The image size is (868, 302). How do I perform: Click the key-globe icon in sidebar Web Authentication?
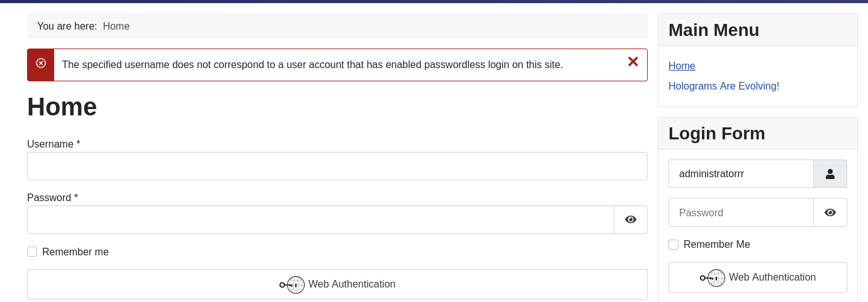tap(713, 278)
